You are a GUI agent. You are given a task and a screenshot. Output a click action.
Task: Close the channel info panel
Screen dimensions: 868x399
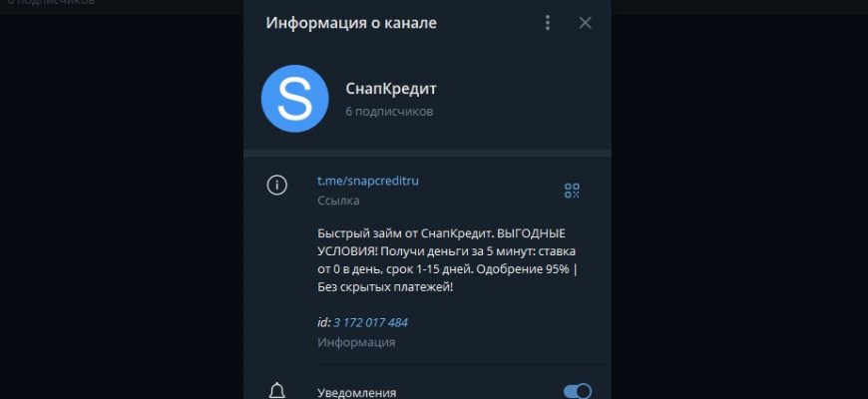click(x=585, y=23)
